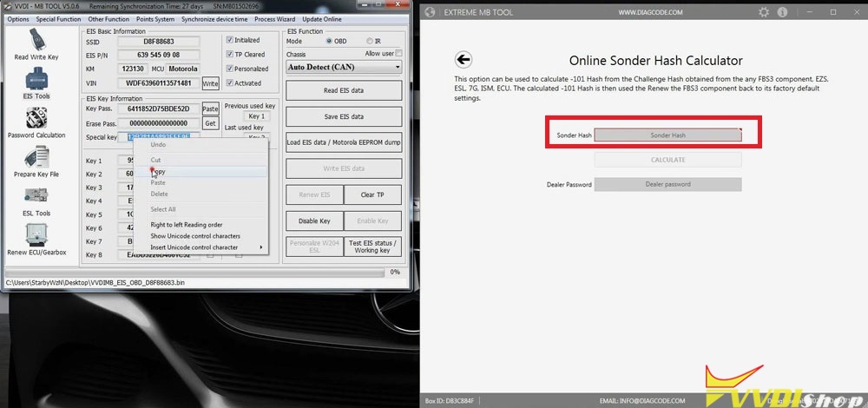868x408 pixels.
Task: Open Extreme MB Tool settings gear
Action: pos(764,12)
